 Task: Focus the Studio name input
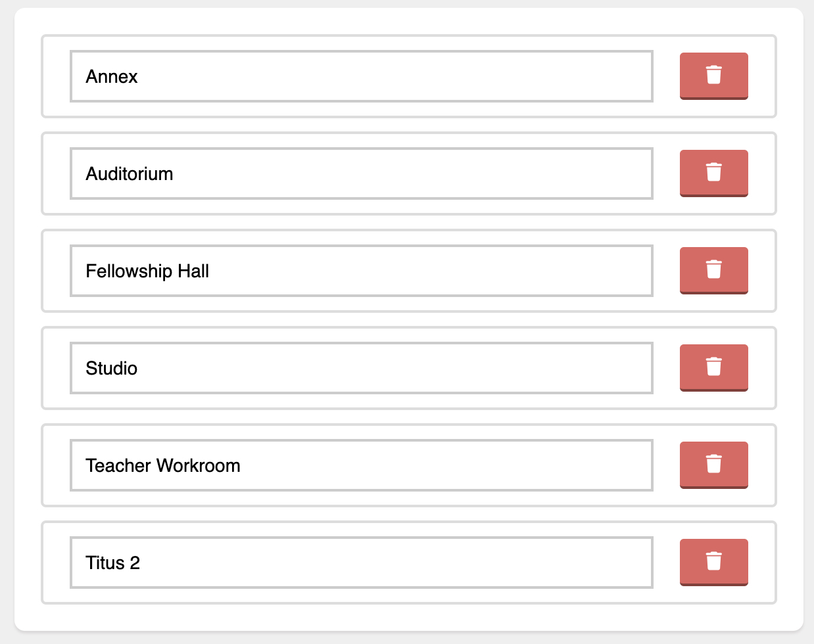pos(362,368)
